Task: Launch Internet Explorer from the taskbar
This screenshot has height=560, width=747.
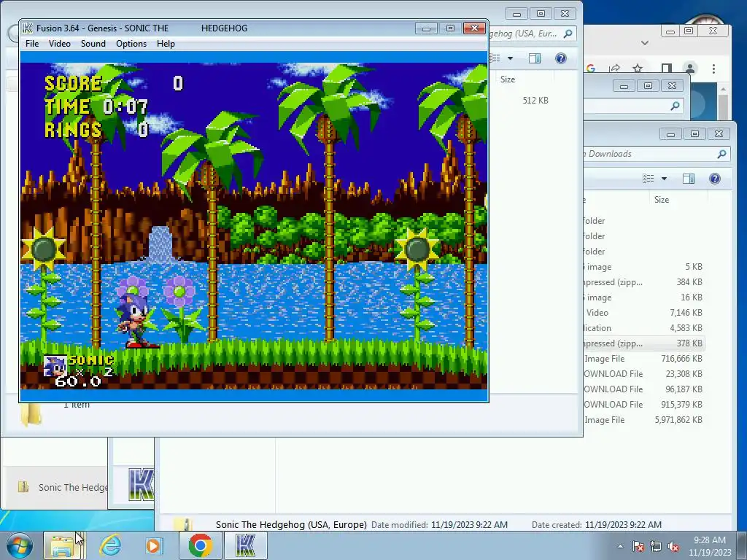Action: pyautogui.click(x=111, y=545)
